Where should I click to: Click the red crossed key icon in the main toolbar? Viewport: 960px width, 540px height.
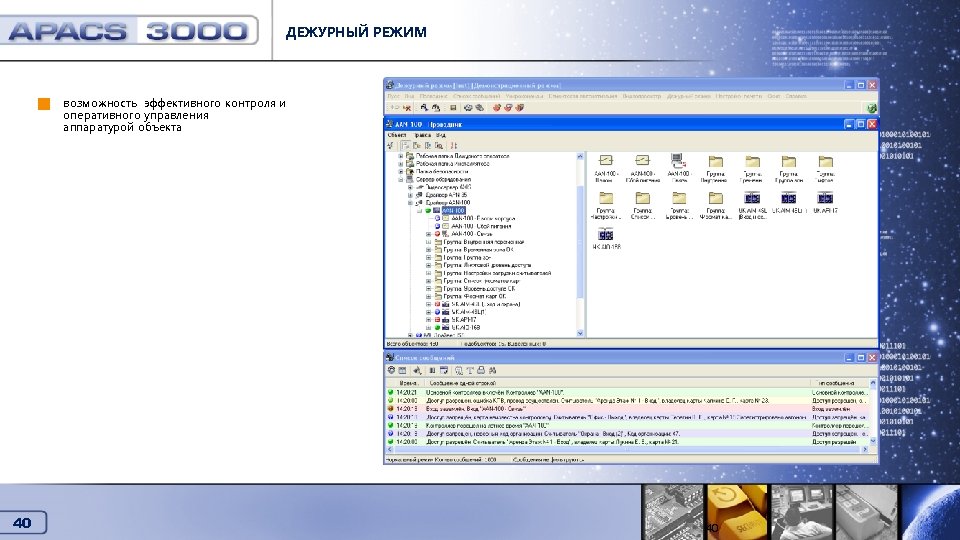pos(406,108)
